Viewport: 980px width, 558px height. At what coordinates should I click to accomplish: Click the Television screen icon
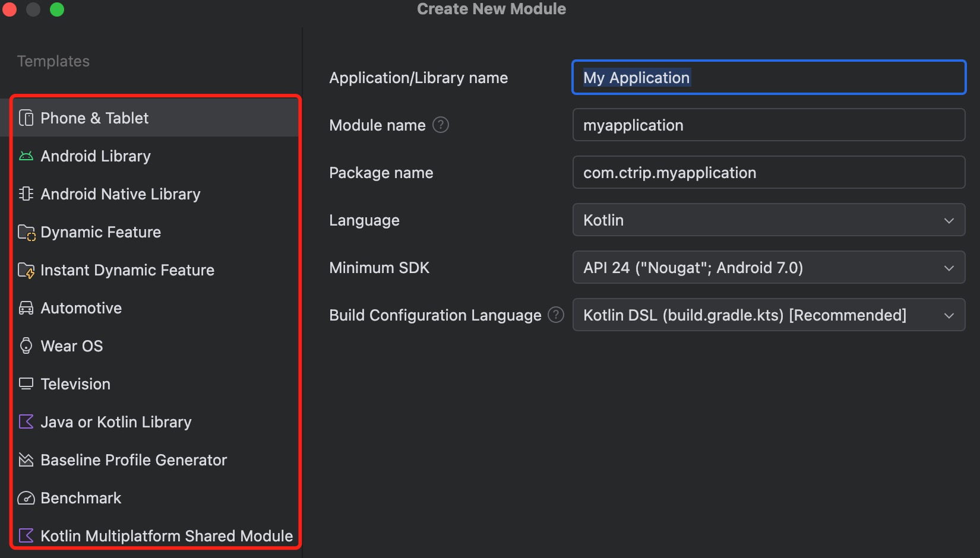(x=26, y=384)
